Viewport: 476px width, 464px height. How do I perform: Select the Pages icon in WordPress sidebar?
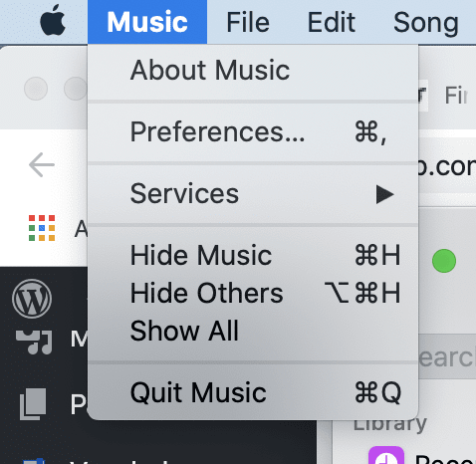(x=33, y=403)
